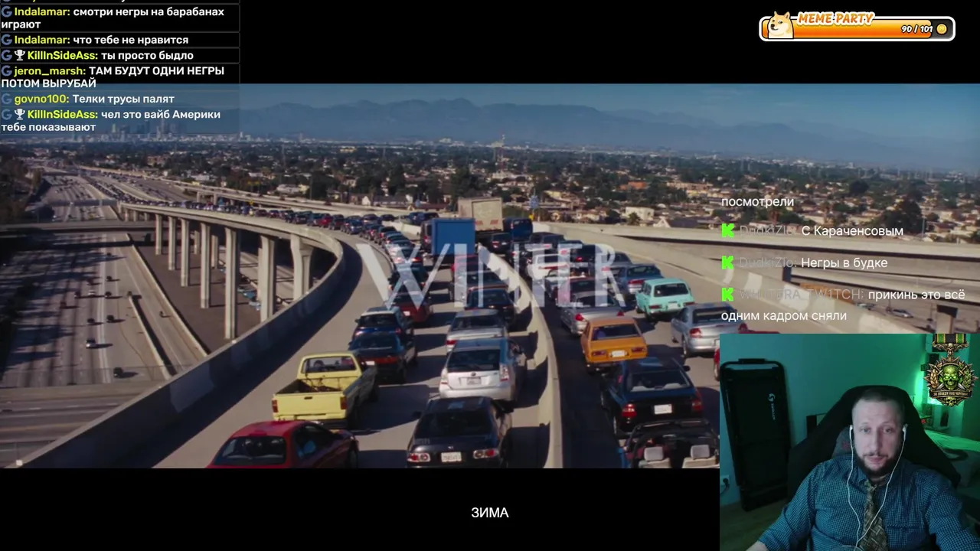Screen dimensions: 980x551
Task: Click the "посмотрели" chat text
Action: pos(757,202)
